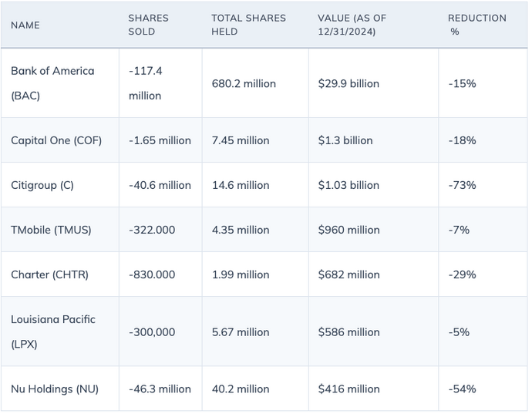The image size is (532, 414).
Task: Select the TOTAL SHARES HELD header
Action: click(248, 25)
